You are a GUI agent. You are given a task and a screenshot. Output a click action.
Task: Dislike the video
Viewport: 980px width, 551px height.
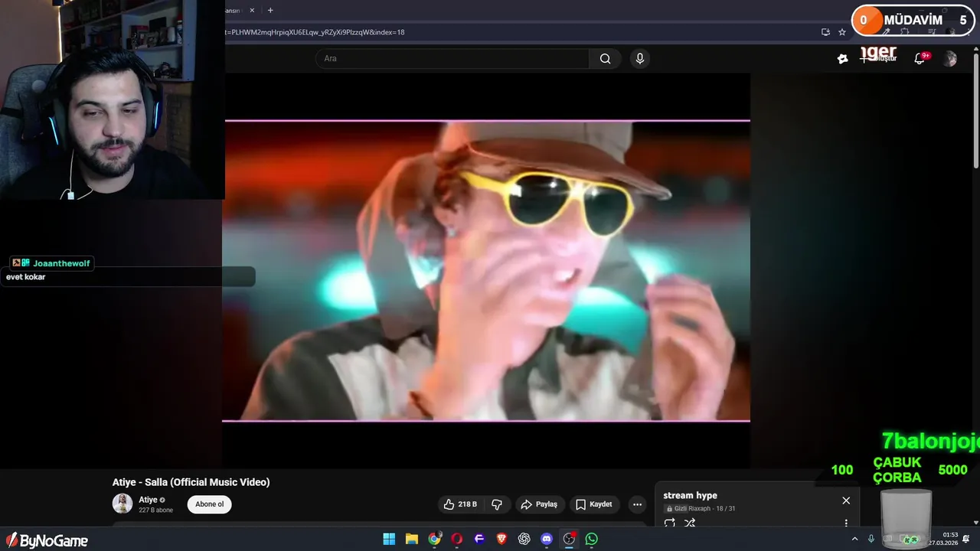[x=497, y=504]
